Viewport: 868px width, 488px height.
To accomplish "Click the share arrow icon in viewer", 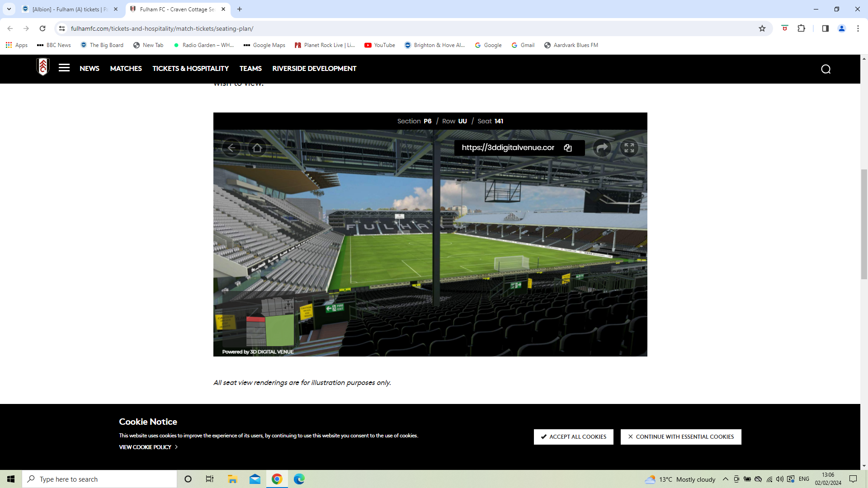I will pyautogui.click(x=602, y=148).
